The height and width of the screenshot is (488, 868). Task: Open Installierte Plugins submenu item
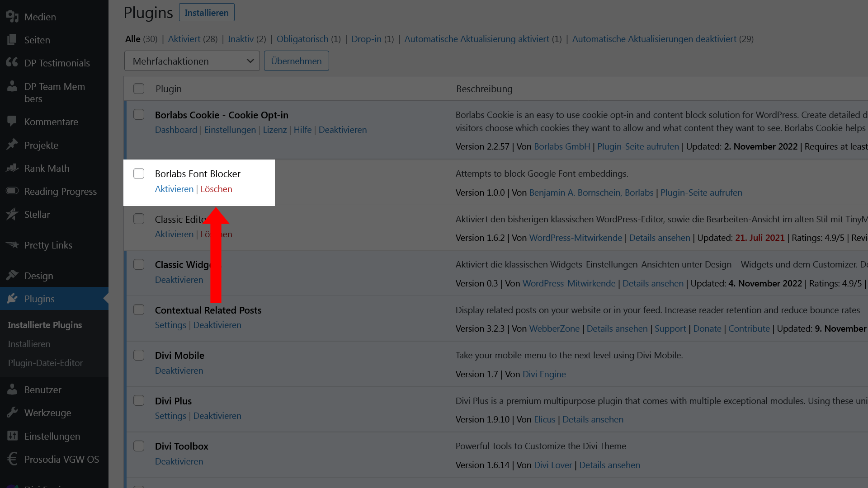45,325
